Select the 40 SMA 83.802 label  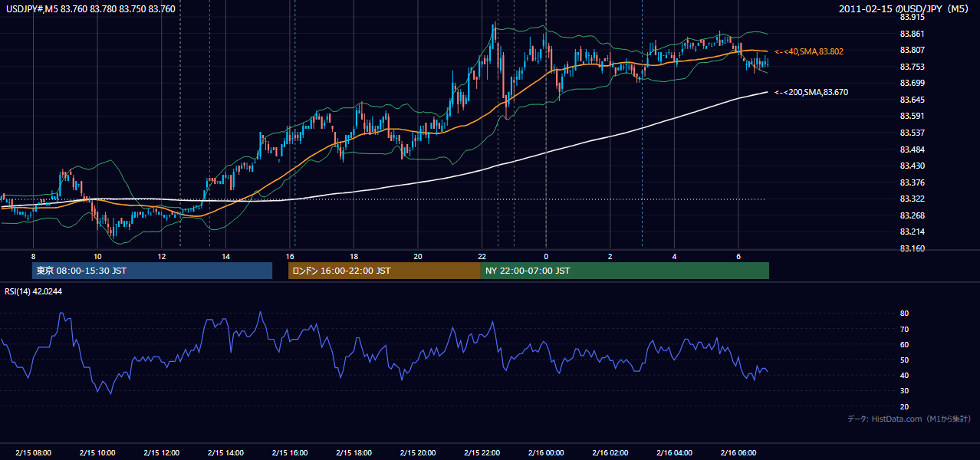click(x=809, y=51)
